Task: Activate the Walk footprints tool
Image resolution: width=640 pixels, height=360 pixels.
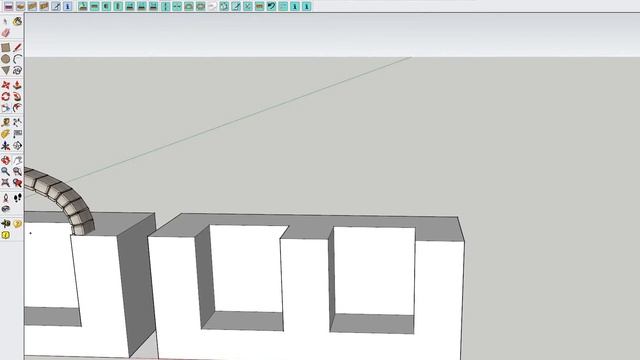Action: (x=17, y=198)
